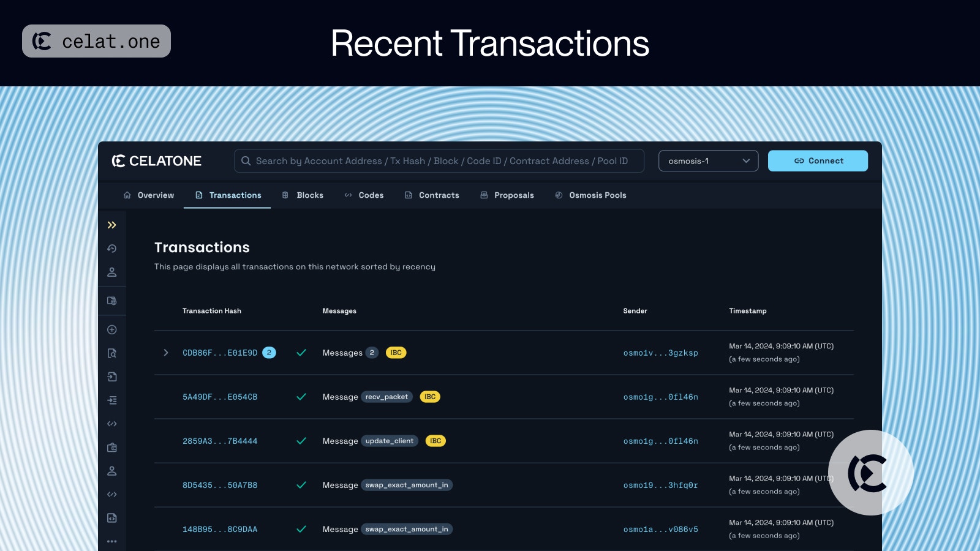Open the document search icon in sidebar
Image resolution: width=980 pixels, height=551 pixels.
(111, 353)
